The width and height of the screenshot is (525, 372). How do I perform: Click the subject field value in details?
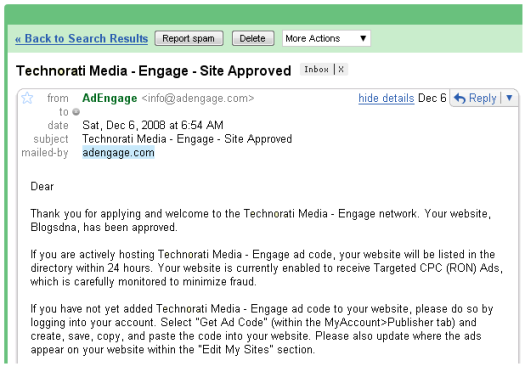tap(187, 139)
